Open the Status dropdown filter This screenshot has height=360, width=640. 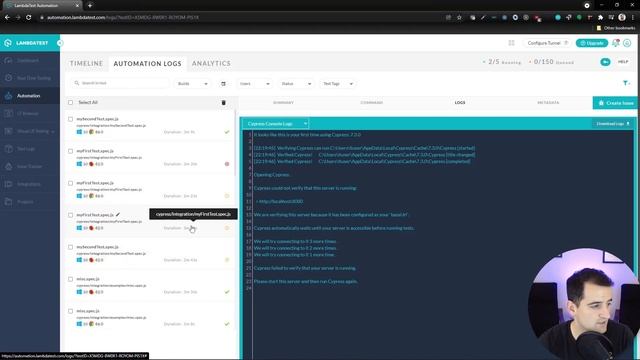pyautogui.click(x=296, y=84)
